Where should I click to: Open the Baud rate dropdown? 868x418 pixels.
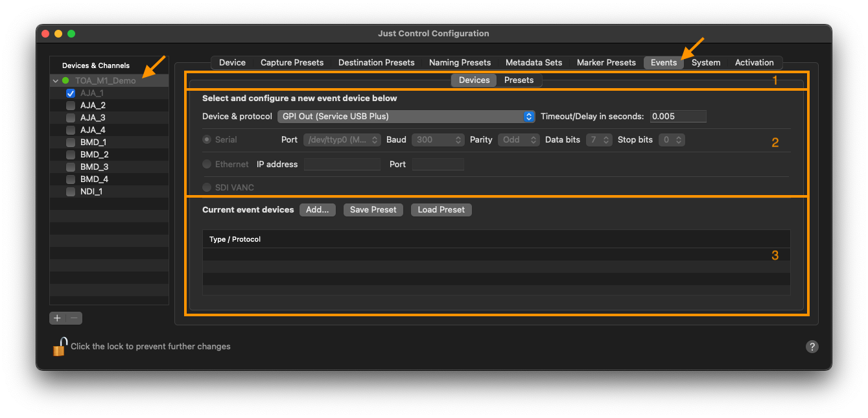tap(438, 140)
